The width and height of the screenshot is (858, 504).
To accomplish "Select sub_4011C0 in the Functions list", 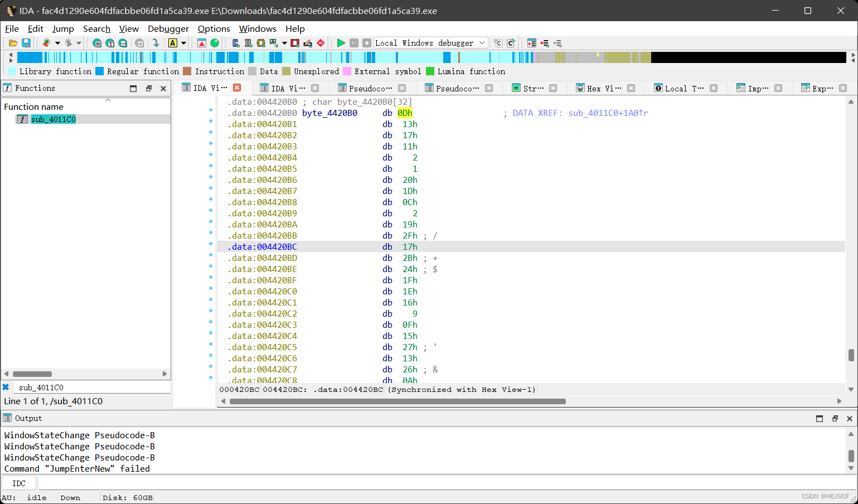I will click(x=53, y=119).
